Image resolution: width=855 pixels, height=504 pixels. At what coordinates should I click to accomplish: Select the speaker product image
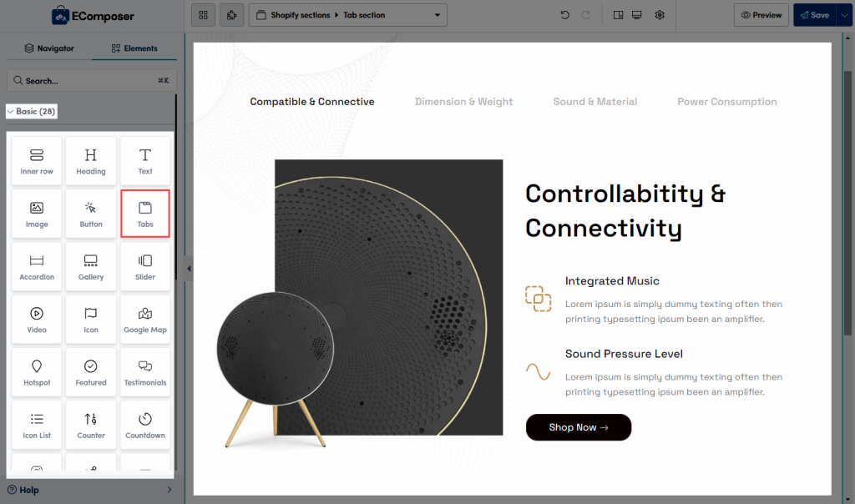point(360,304)
